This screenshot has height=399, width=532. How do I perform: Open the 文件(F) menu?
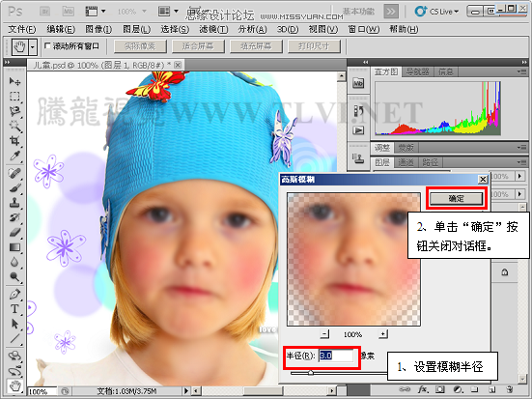click(21, 30)
